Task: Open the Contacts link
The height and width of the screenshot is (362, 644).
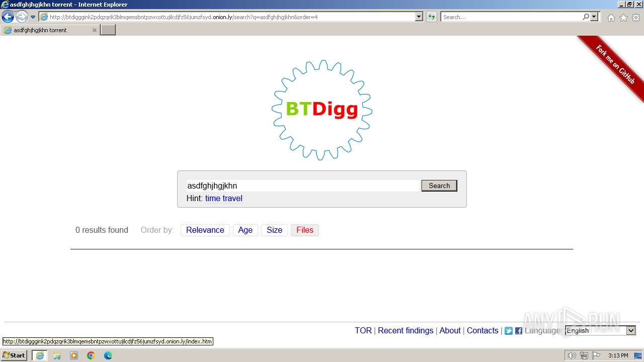Action: tap(482, 331)
